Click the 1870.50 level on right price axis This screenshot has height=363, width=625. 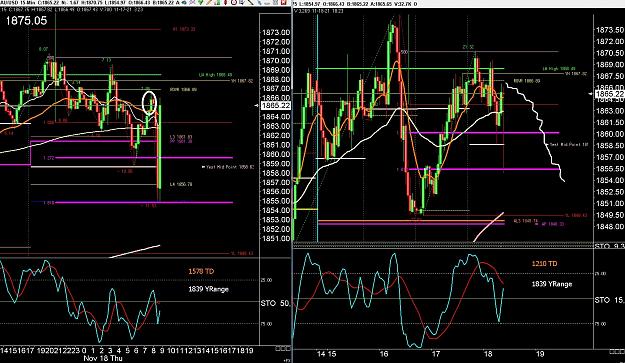610,53
